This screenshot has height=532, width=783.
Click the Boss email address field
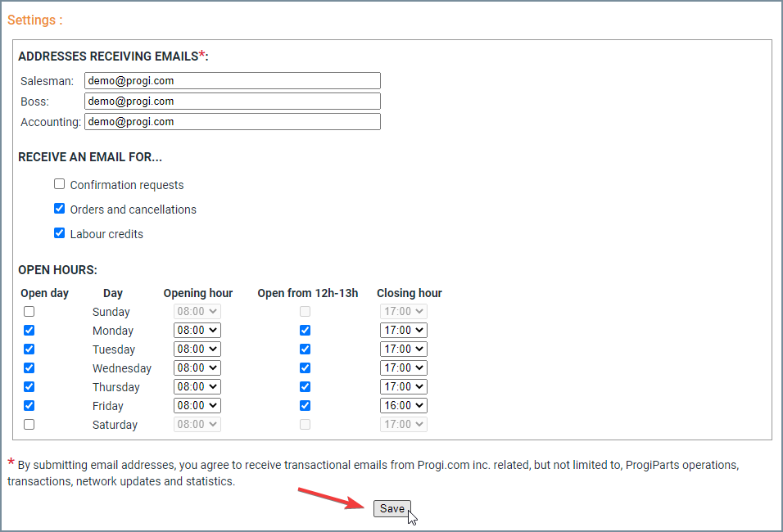click(232, 101)
